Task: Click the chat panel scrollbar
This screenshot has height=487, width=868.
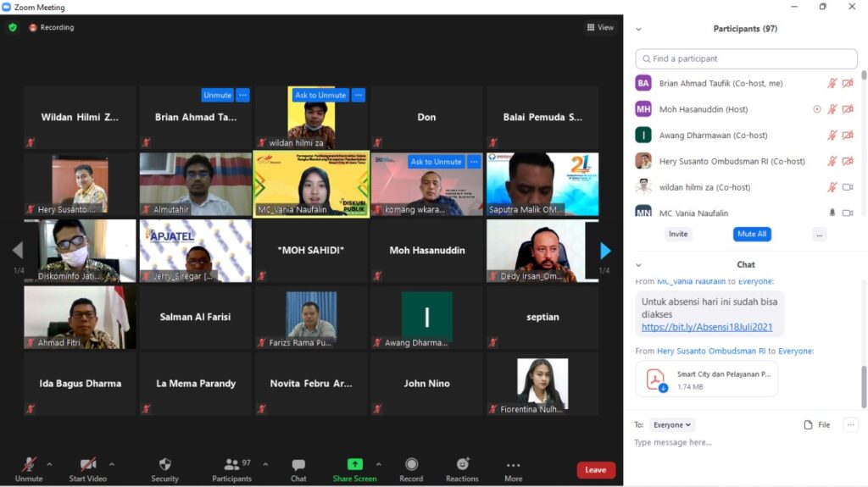Action: point(864,387)
